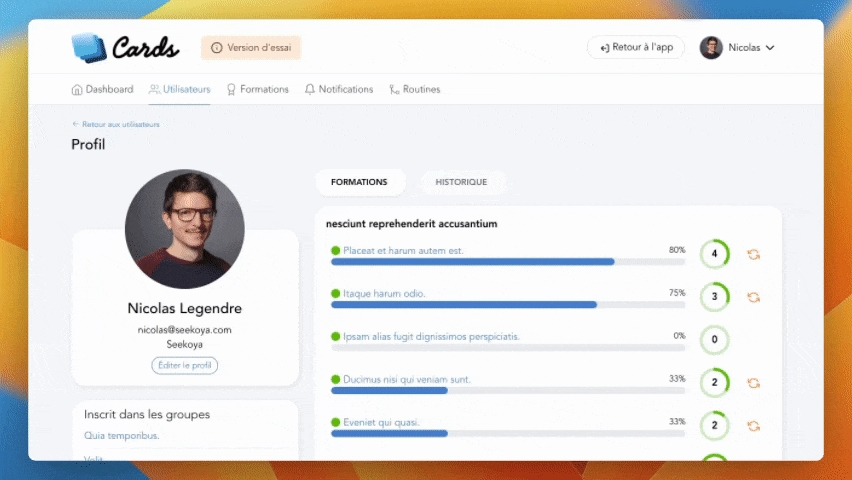Click the back arrow to users list
Screen dimensions: 852x480
pyautogui.click(x=75, y=124)
